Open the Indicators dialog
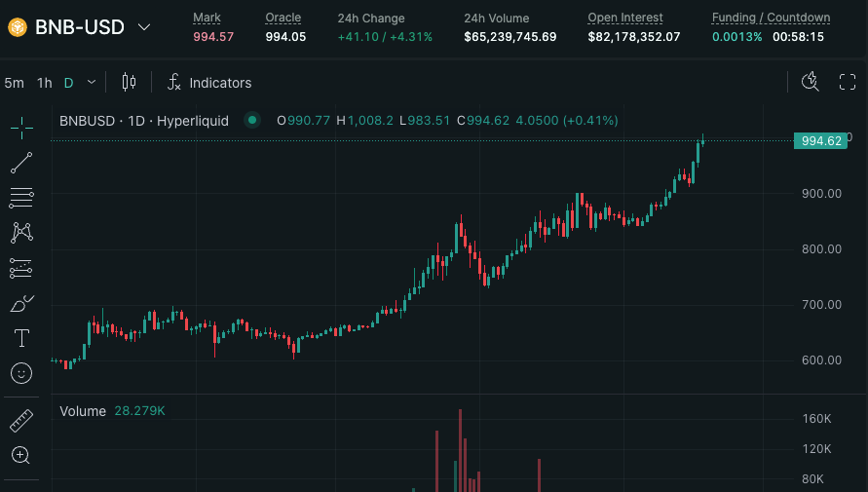 (220, 83)
